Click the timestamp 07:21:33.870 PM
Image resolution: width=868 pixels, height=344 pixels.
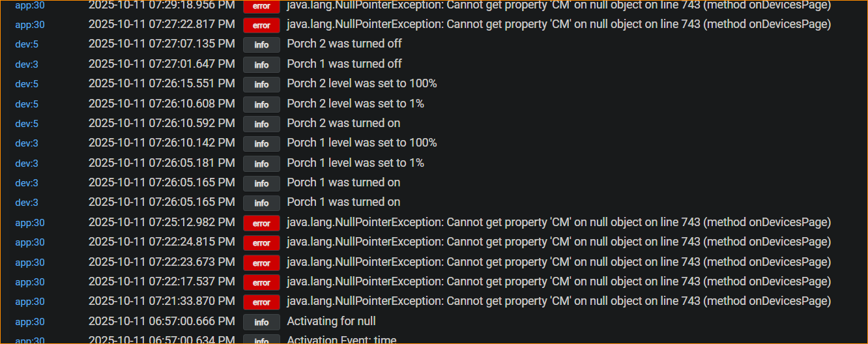162,302
